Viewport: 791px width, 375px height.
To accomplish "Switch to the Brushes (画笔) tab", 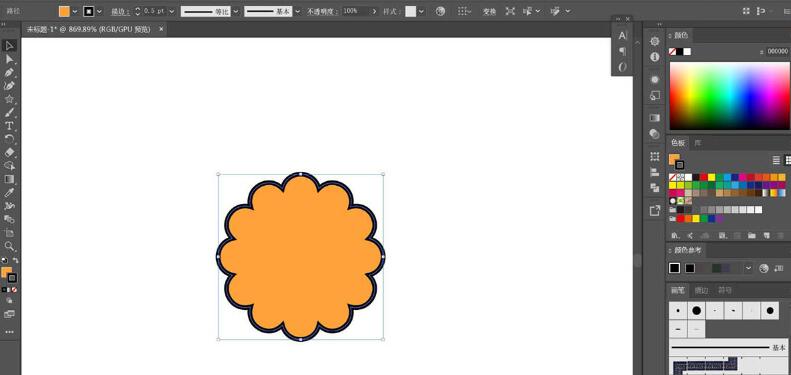I will (678, 290).
